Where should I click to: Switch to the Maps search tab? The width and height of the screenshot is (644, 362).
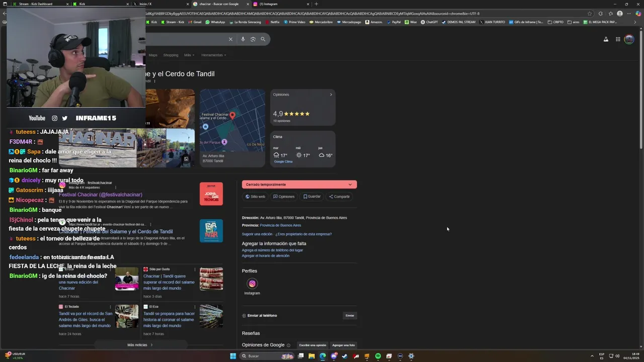point(153,55)
